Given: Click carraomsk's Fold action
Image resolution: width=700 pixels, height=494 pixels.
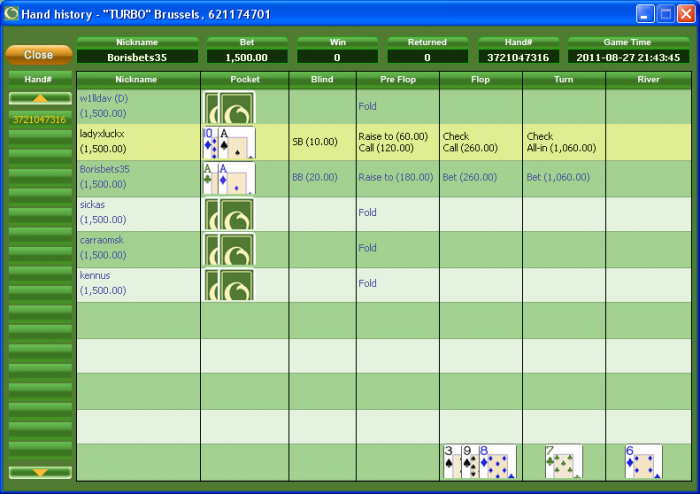Looking at the screenshot, I should [x=367, y=248].
